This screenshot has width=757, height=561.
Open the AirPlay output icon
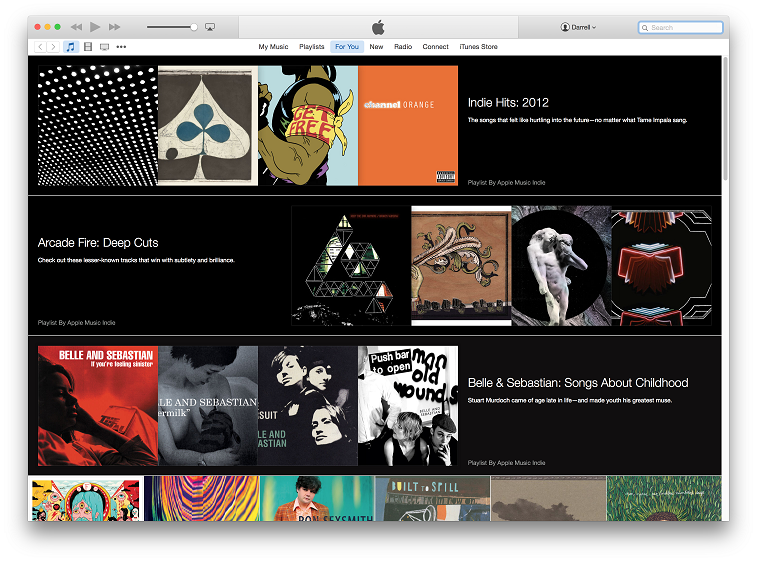point(210,27)
